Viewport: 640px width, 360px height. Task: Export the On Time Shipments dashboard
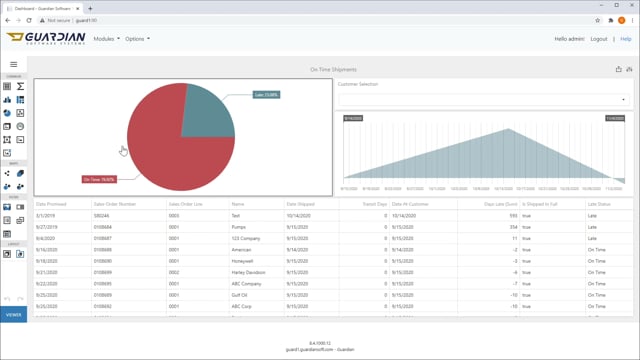pyautogui.click(x=618, y=69)
